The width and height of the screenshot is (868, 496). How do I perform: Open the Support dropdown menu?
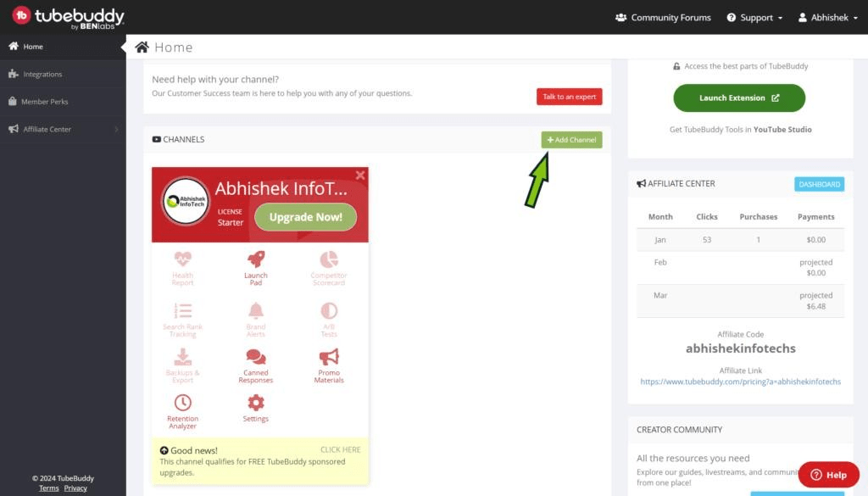pos(754,18)
